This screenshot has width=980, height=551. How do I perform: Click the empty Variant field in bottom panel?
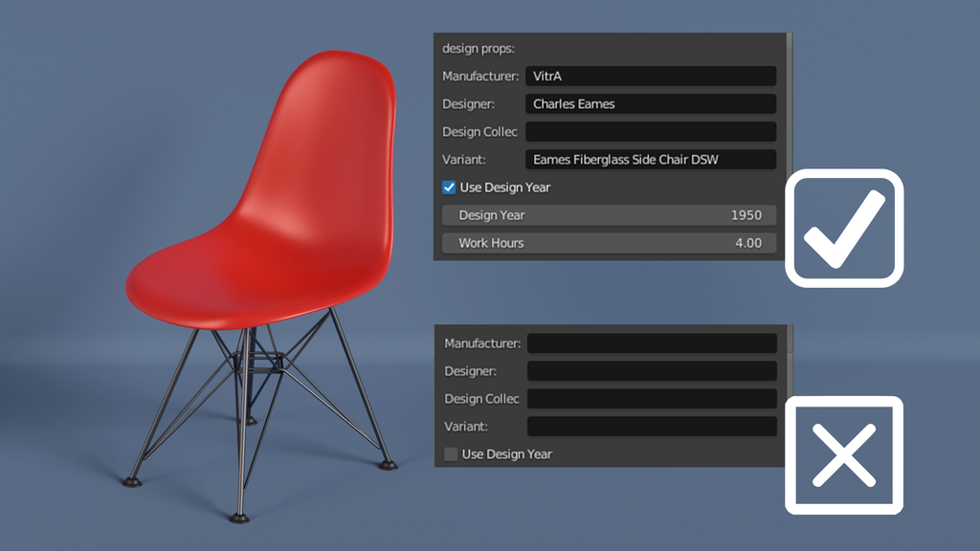(x=653, y=426)
